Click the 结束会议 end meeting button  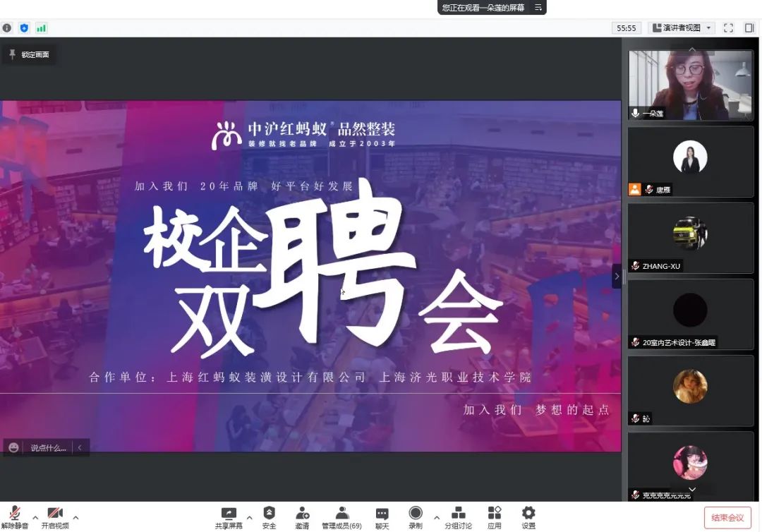point(727,517)
